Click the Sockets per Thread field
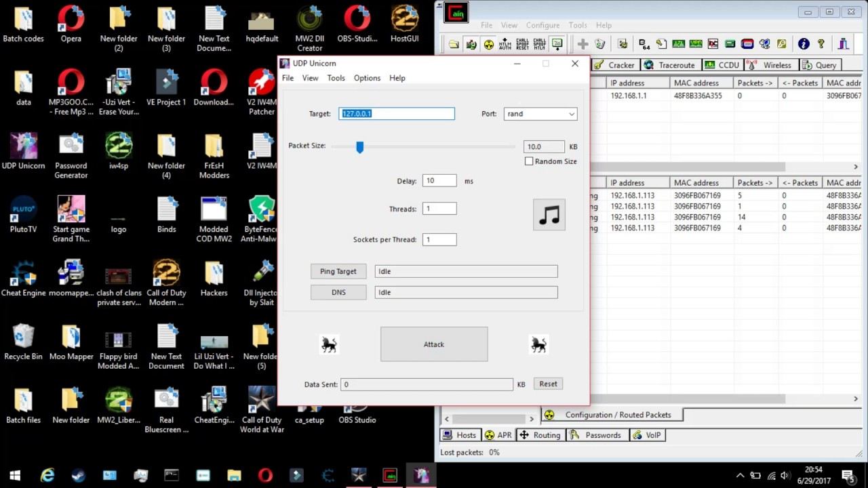The width and height of the screenshot is (868, 488). [439, 239]
